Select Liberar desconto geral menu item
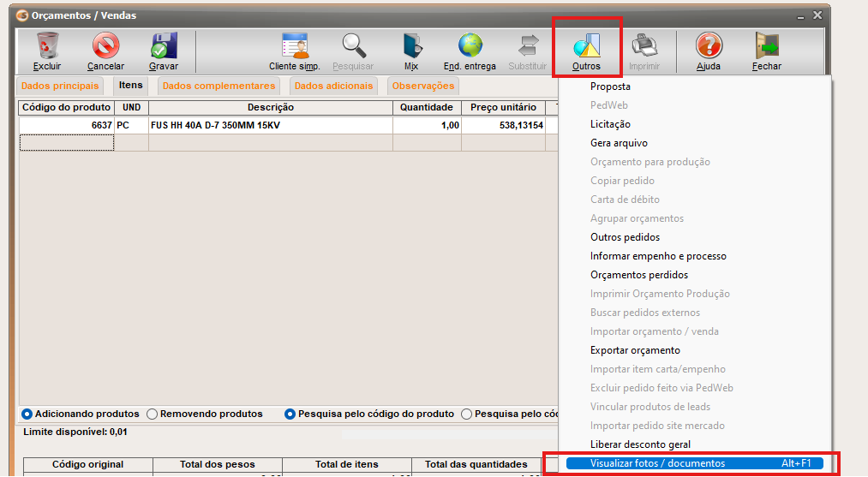Viewport: 868px width, 477px height. pyautogui.click(x=640, y=444)
